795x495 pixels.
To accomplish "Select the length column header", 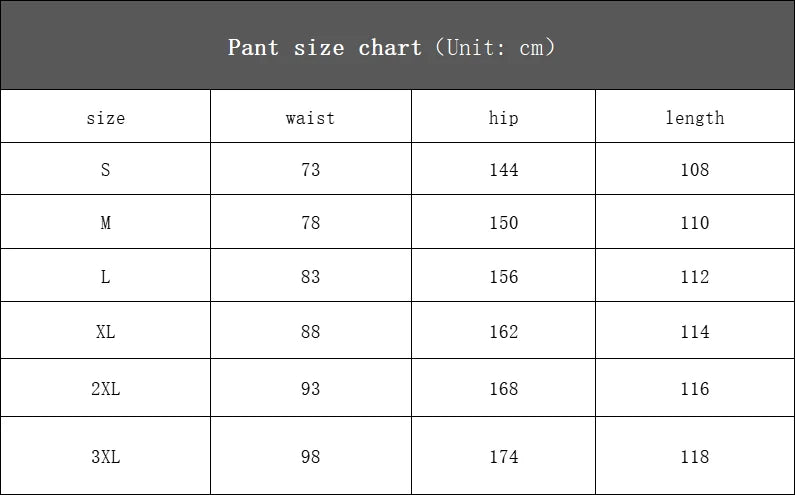I will pyautogui.click(x=695, y=118).
